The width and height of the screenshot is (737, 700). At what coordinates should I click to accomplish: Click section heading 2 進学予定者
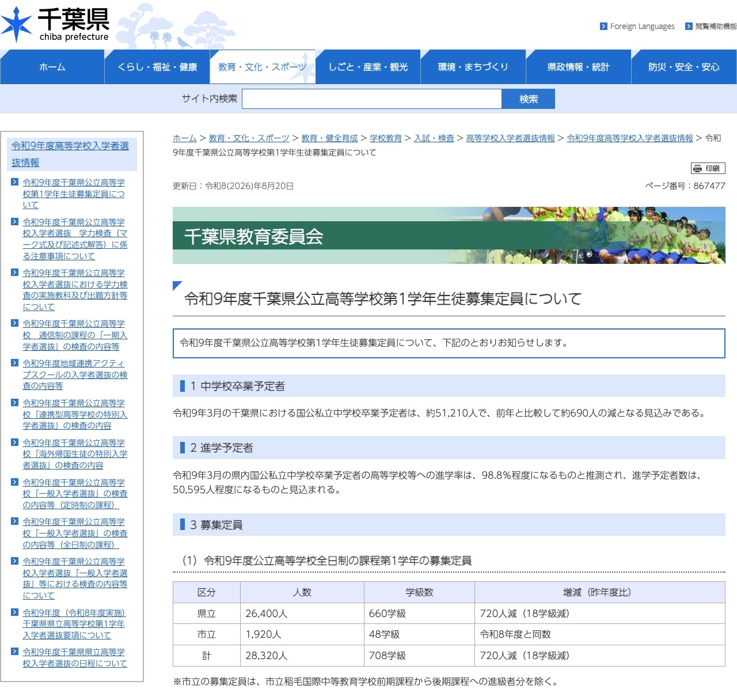(449, 448)
